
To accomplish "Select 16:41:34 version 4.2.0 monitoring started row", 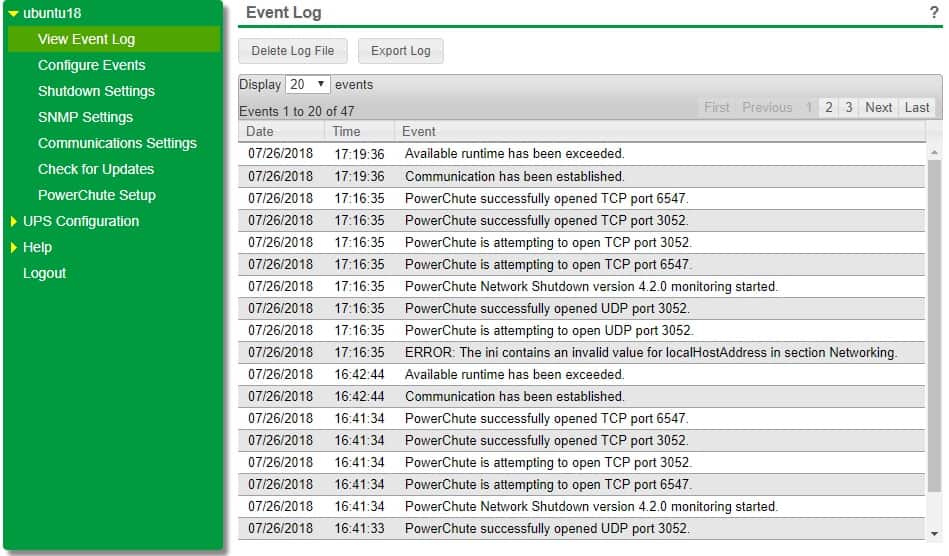I will [582, 506].
